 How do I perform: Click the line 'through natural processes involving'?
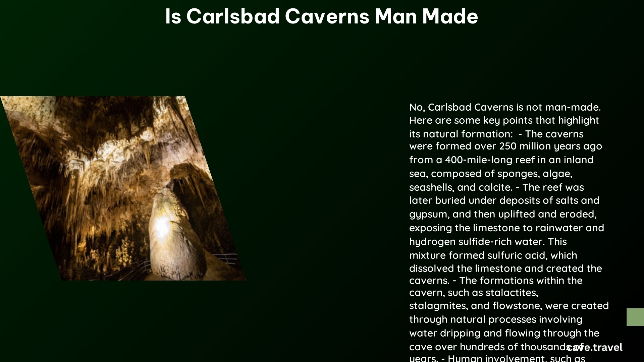(x=496, y=319)
